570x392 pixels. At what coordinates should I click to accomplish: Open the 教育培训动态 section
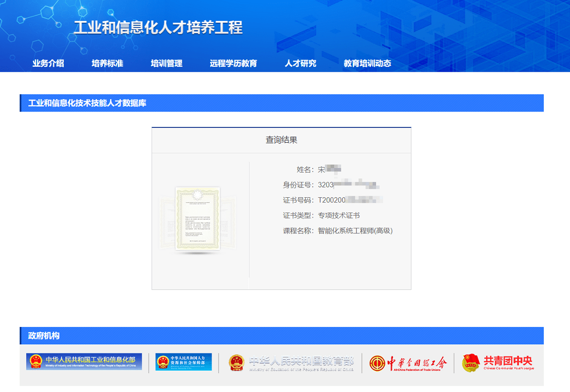[x=368, y=63]
